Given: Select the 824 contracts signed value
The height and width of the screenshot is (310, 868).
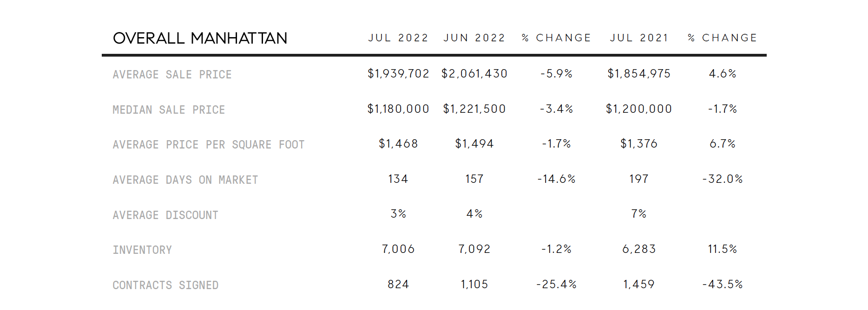Looking at the screenshot, I should tap(398, 284).
